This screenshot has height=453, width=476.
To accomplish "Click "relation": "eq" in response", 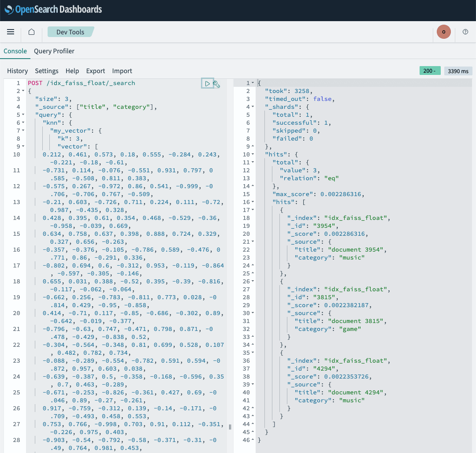I will pos(309,178).
